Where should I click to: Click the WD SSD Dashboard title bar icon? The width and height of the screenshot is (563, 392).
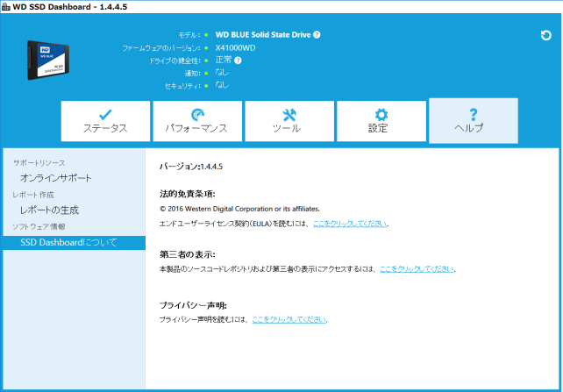point(6,7)
